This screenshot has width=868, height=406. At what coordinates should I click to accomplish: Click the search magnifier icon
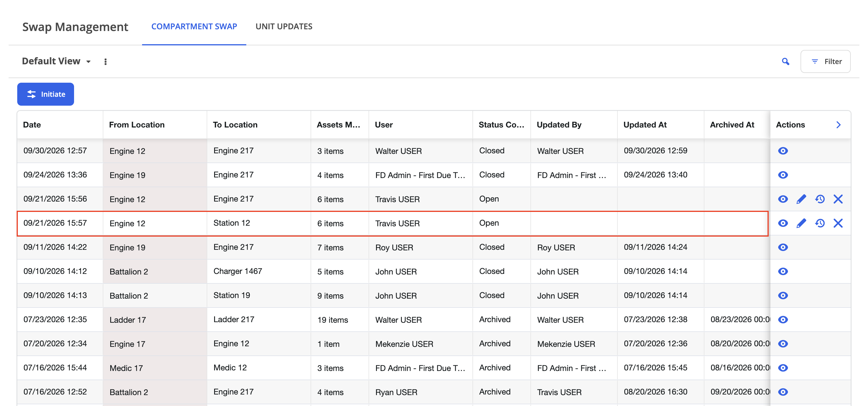coord(785,62)
